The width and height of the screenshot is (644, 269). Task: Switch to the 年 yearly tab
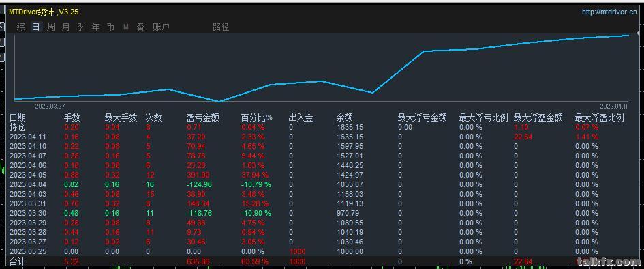tap(95, 27)
